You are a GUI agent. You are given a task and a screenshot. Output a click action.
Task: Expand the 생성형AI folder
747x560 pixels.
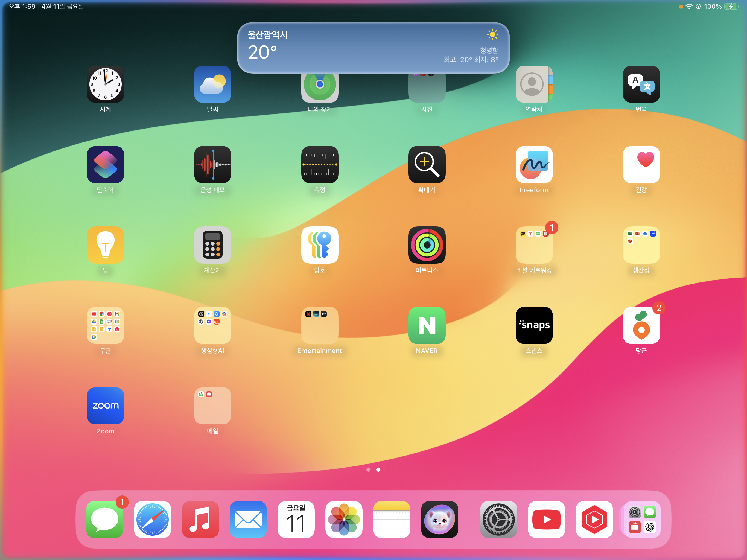[x=212, y=325]
